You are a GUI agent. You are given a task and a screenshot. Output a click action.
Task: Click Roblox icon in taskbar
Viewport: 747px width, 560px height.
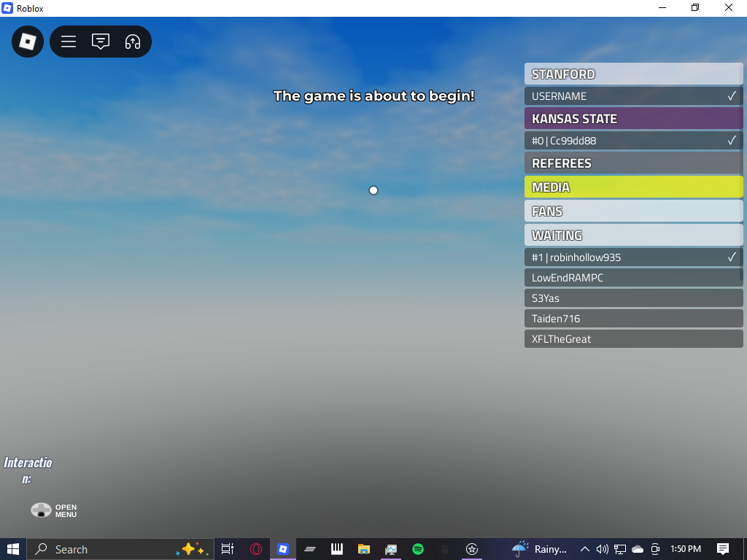(283, 549)
